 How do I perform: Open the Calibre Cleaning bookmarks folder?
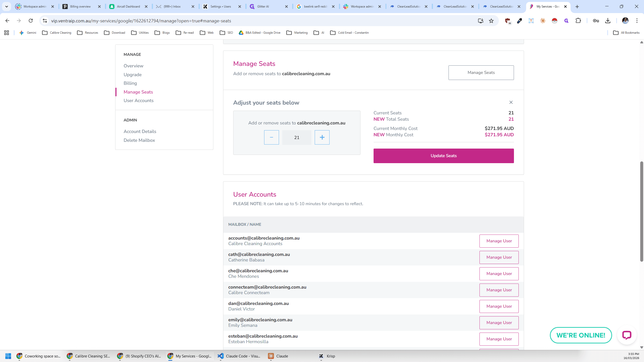[x=57, y=33]
